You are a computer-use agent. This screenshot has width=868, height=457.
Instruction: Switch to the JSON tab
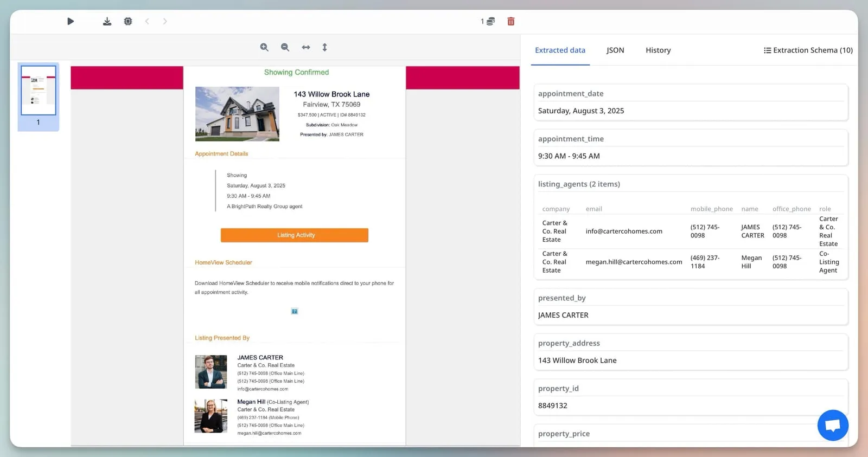tap(615, 50)
